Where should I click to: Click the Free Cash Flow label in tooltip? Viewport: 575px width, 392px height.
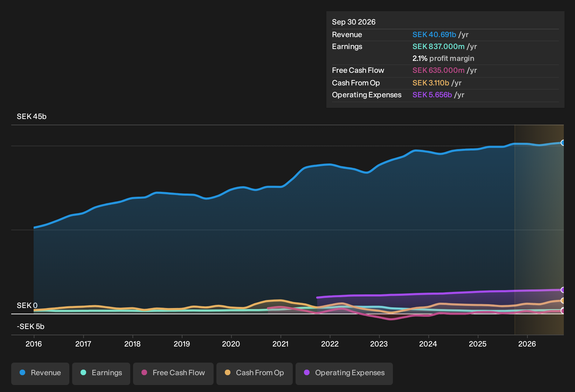click(x=358, y=70)
